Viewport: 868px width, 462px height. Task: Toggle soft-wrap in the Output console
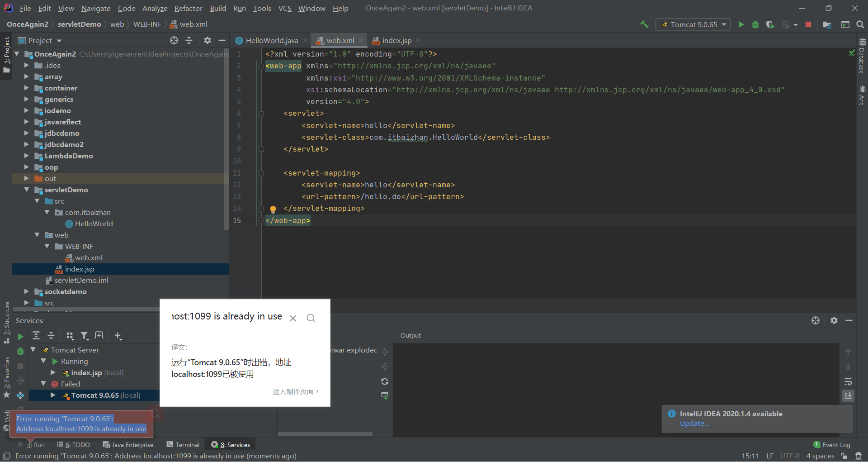point(848,381)
